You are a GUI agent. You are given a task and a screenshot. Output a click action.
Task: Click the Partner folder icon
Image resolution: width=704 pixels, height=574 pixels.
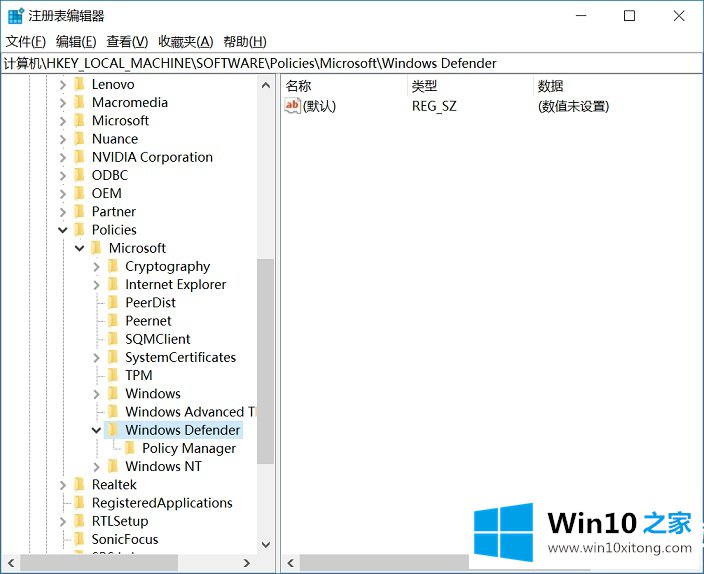79,212
